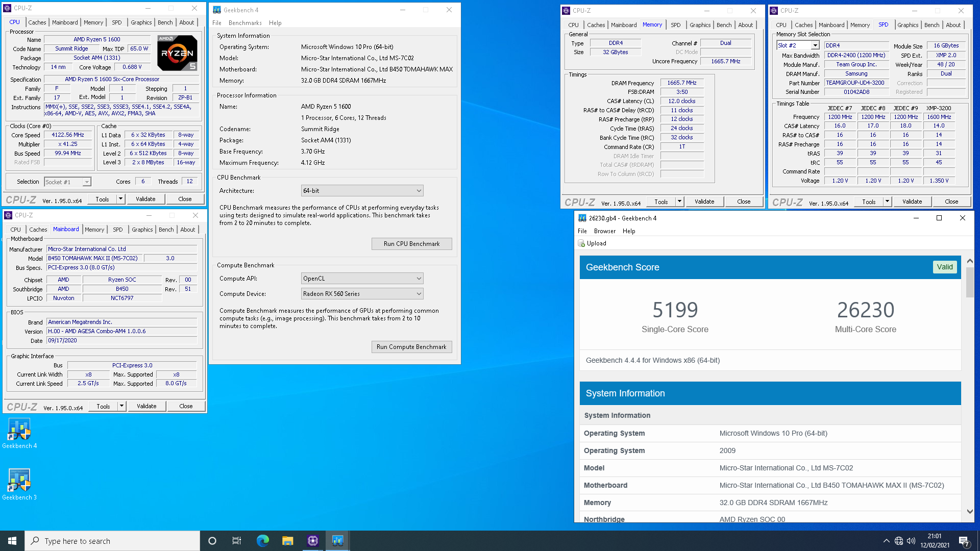This screenshot has height=551, width=980.
Task: Open Memory tab in Mainboard CPU-Z window
Action: point(94,230)
